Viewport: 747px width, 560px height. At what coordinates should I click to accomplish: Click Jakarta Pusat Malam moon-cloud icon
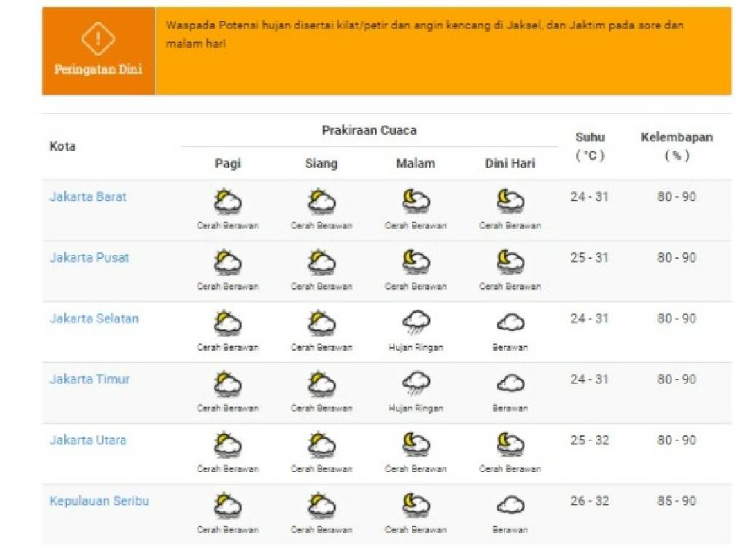click(x=415, y=262)
